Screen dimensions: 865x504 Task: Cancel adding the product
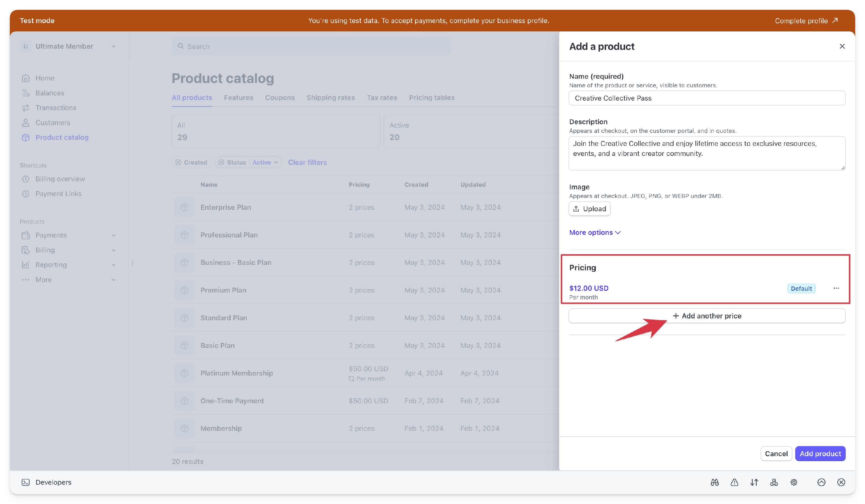click(776, 454)
